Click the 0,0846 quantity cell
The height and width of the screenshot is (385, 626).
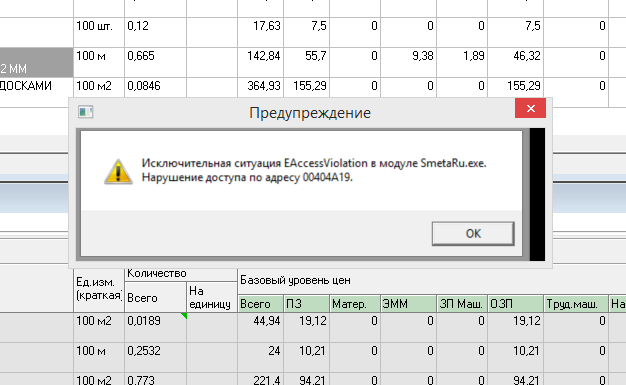[155, 88]
